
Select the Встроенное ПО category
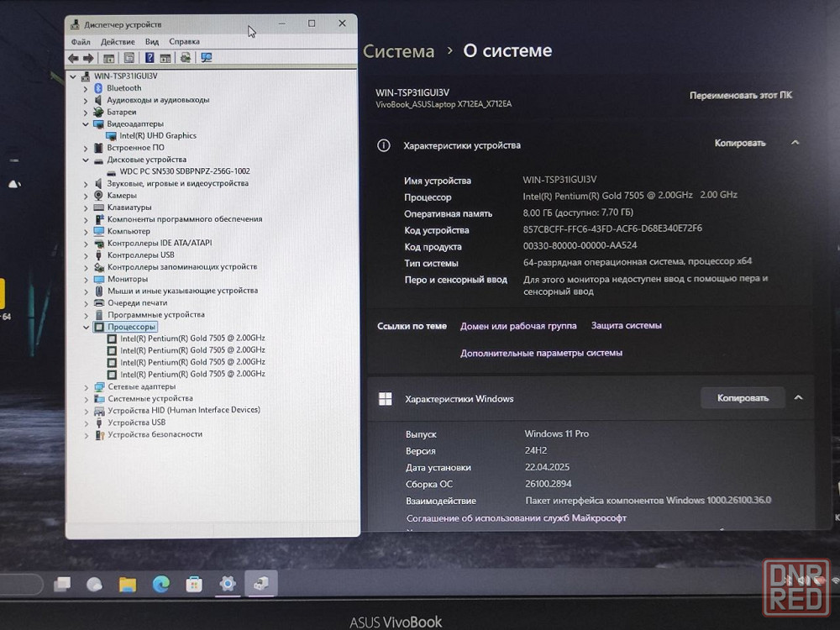click(135, 148)
